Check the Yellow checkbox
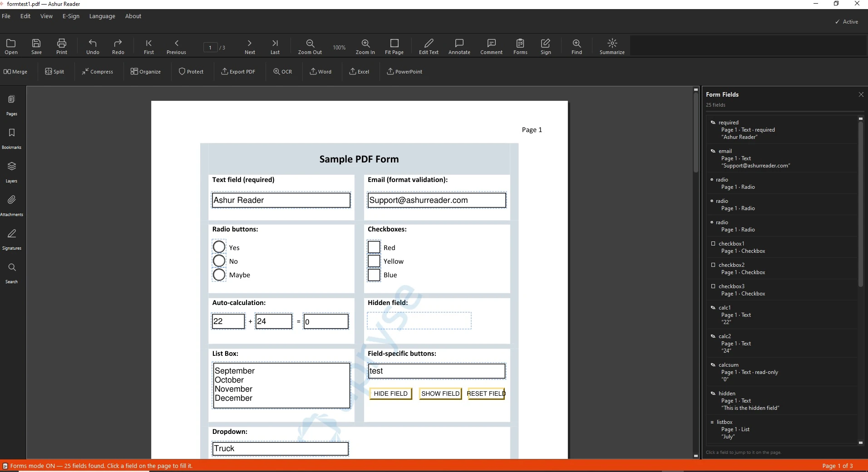 (x=374, y=261)
